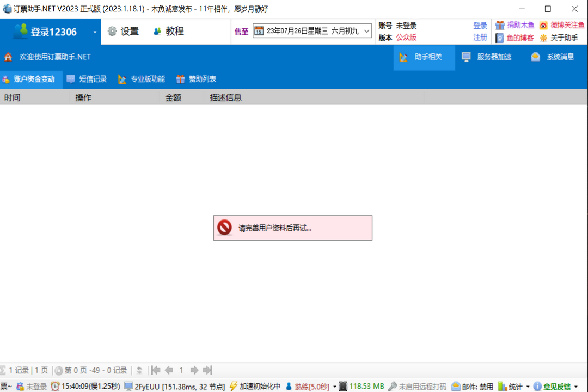Open the 教程 tutorial section
Screen dimensions: 588x392
tap(170, 31)
